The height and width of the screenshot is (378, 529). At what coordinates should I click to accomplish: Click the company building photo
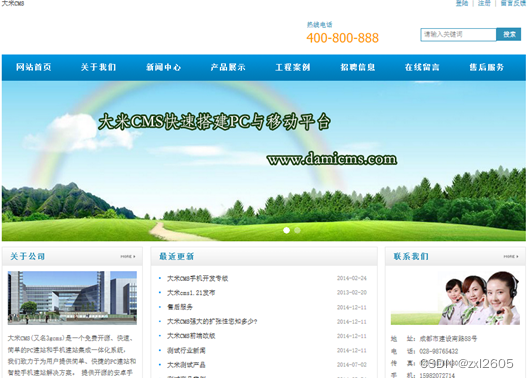point(72,298)
